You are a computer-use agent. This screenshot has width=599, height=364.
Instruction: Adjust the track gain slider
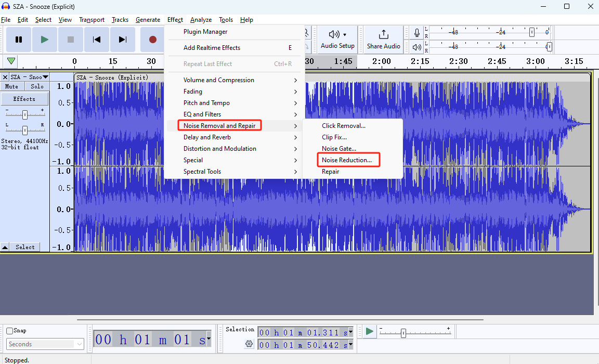24,112
